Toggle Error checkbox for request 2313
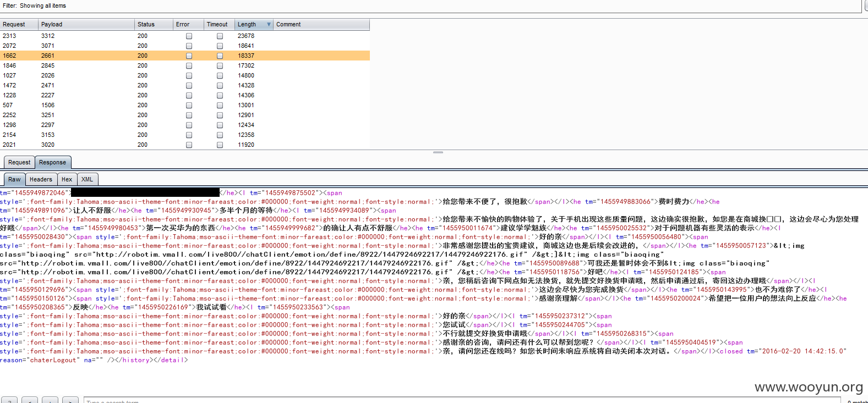Image resolution: width=868 pixels, height=403 pixels. click(x=189, y=36)
